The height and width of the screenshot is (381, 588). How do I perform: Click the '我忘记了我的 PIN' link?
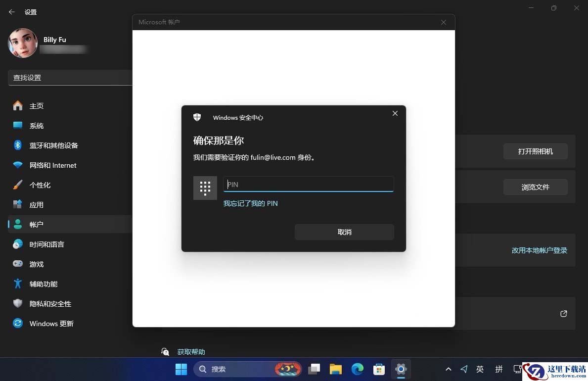pos(251,203)
